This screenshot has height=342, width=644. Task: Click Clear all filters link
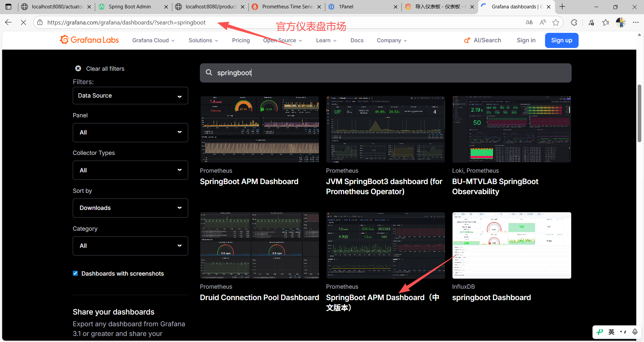(x=105, y=68)
